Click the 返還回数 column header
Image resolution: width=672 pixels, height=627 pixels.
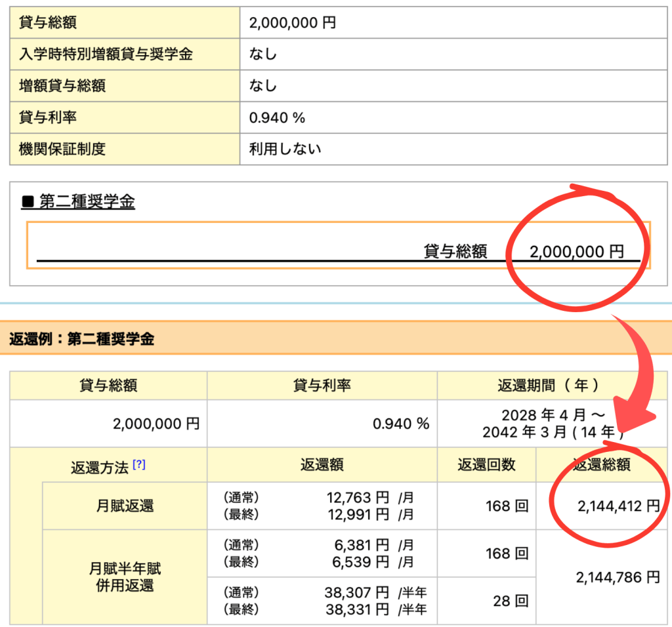[486, 465]
